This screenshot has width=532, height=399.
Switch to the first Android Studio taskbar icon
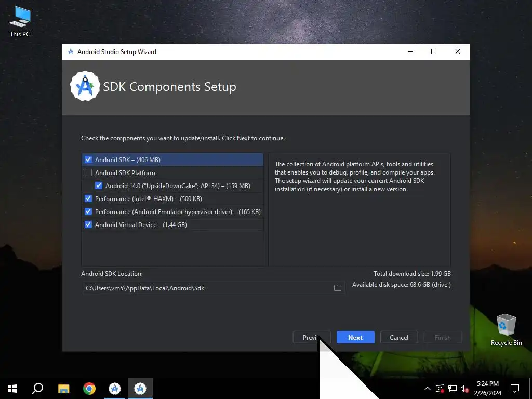115,389
